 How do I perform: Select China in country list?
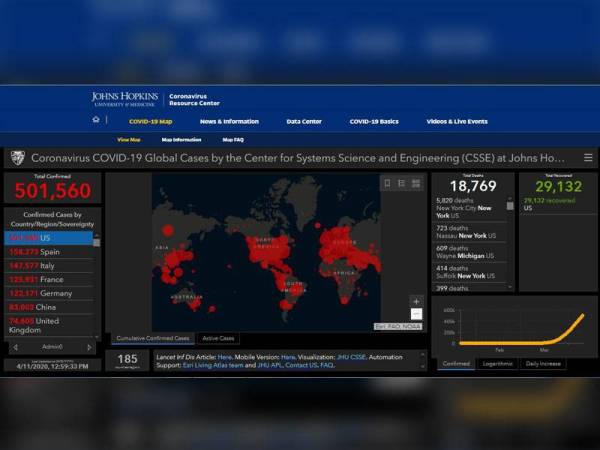point(49,307)
